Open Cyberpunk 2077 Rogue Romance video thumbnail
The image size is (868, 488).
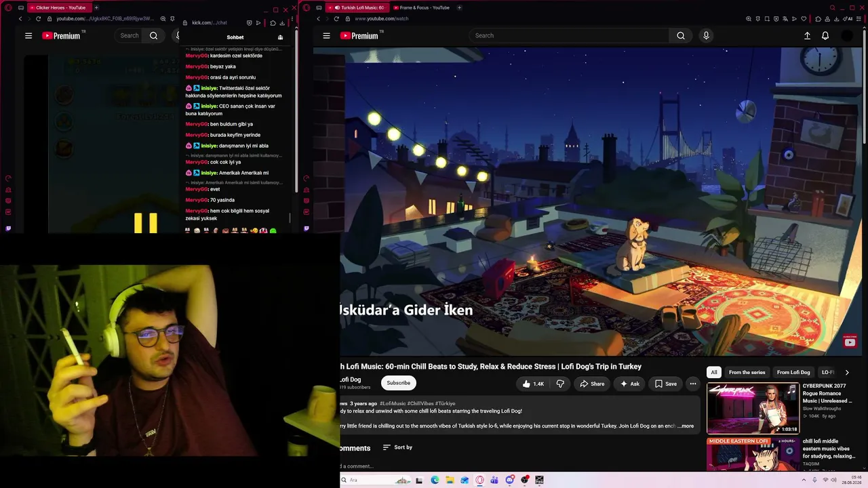[x=753, y=408]
